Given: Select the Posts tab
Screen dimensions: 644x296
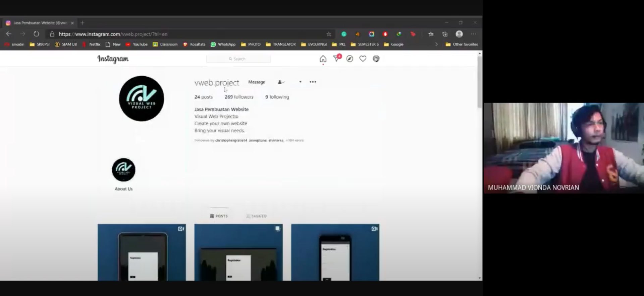Looking at the screenshot, I should pyautogui.click(x=219, y=216).
